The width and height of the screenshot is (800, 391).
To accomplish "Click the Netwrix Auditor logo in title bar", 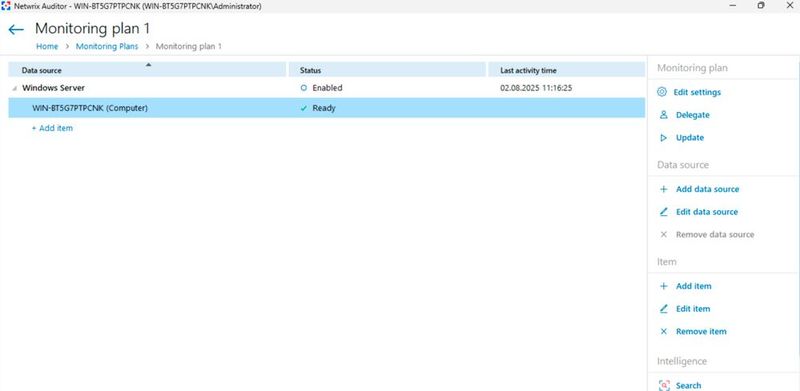I will [6, 6].
